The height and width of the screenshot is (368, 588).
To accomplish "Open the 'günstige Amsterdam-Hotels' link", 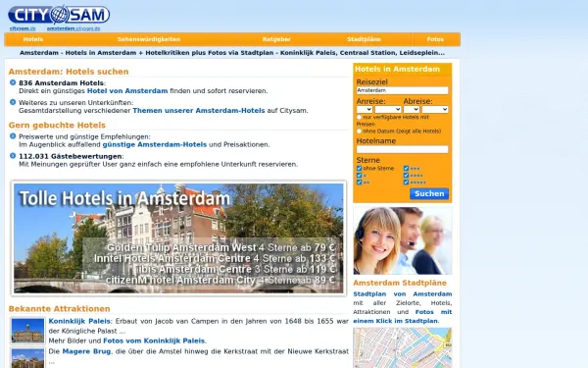I will pyautogui.click(x=155, y=144).
